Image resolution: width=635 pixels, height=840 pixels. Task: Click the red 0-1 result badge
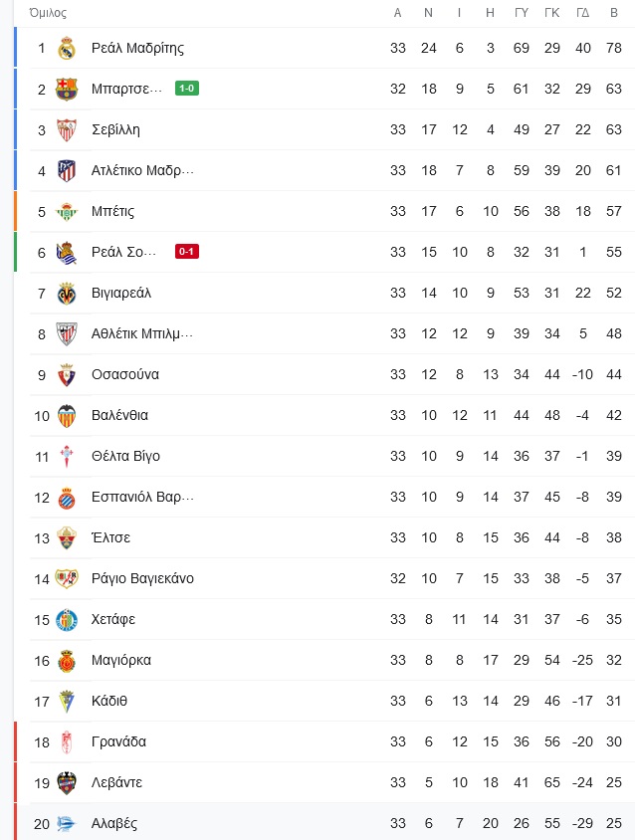click(x=187, y=251)
